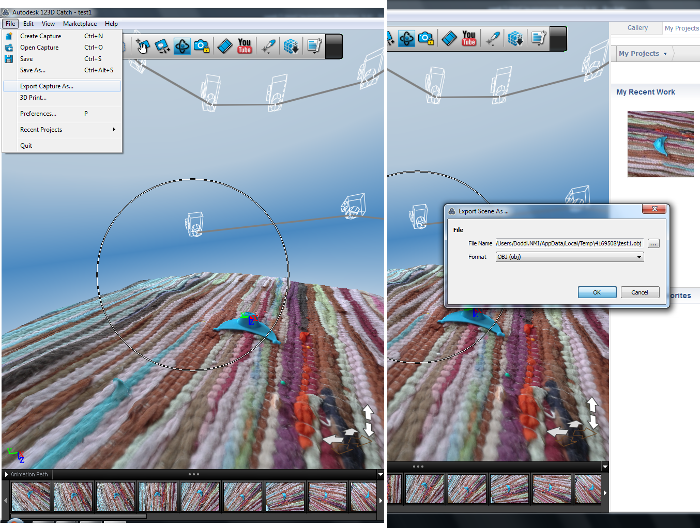Select the blue dolphin model in left viewport
Image resolution: width=700 pixels, height=528 pixels.
tap(246, 329)
